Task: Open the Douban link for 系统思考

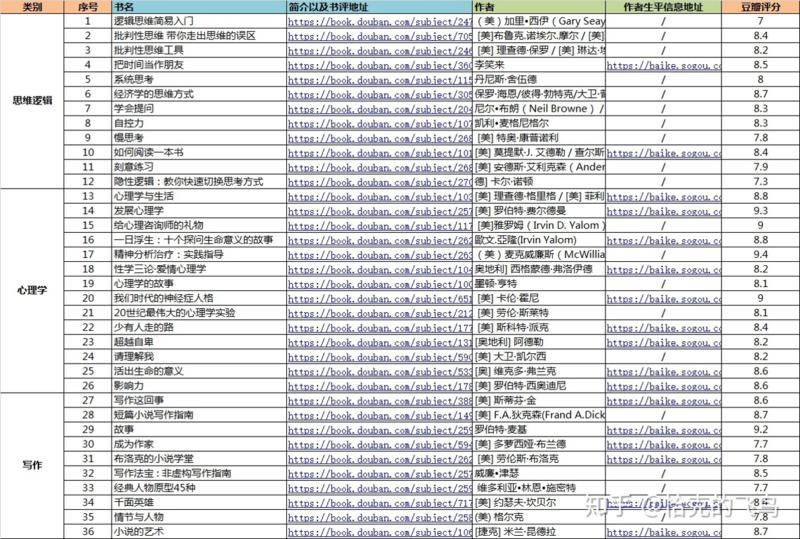Action: click(380, 80)
